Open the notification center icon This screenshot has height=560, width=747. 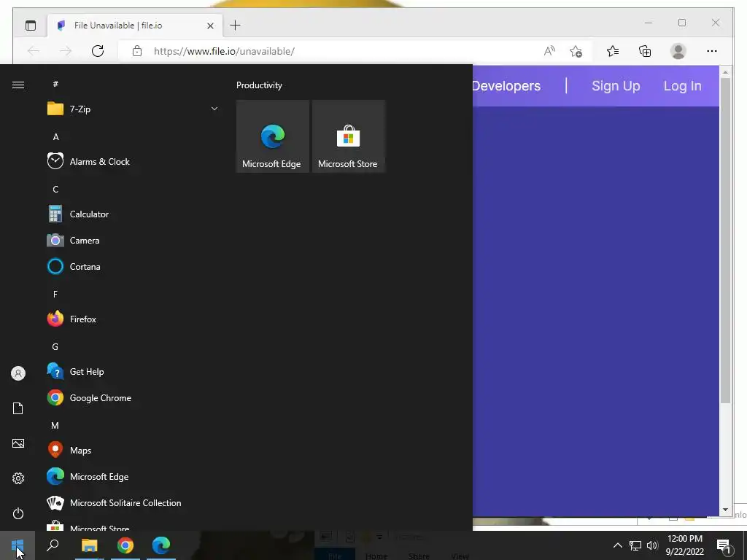(724, 546)
